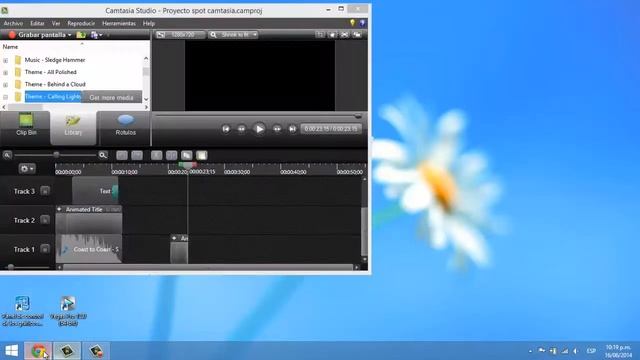Open the Editar menu
640x360 pixels.
(x=37, y=23)
